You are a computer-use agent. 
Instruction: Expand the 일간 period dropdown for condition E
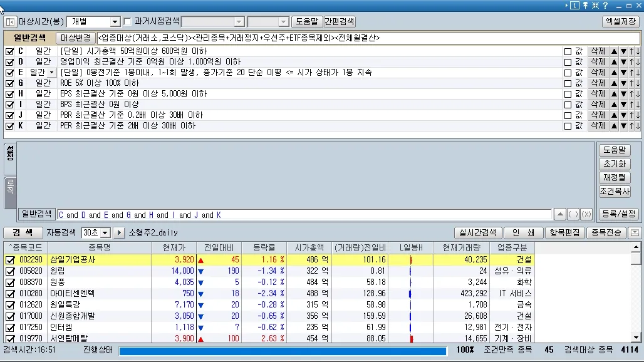(51, 73)
